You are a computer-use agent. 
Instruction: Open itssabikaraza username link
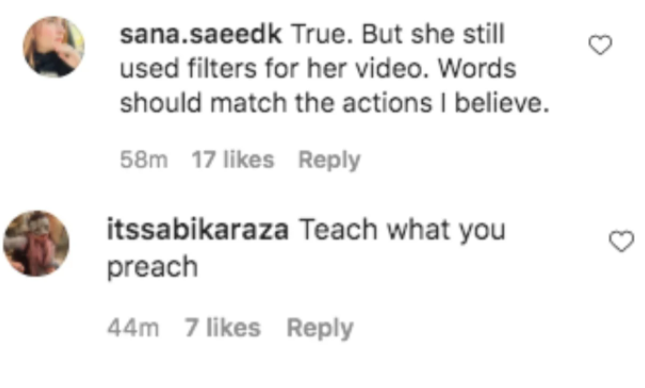pos(198,230)
